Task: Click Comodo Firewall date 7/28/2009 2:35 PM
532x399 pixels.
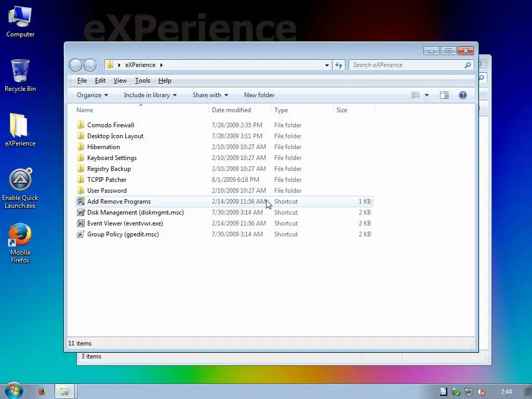Action: point(237,125)
